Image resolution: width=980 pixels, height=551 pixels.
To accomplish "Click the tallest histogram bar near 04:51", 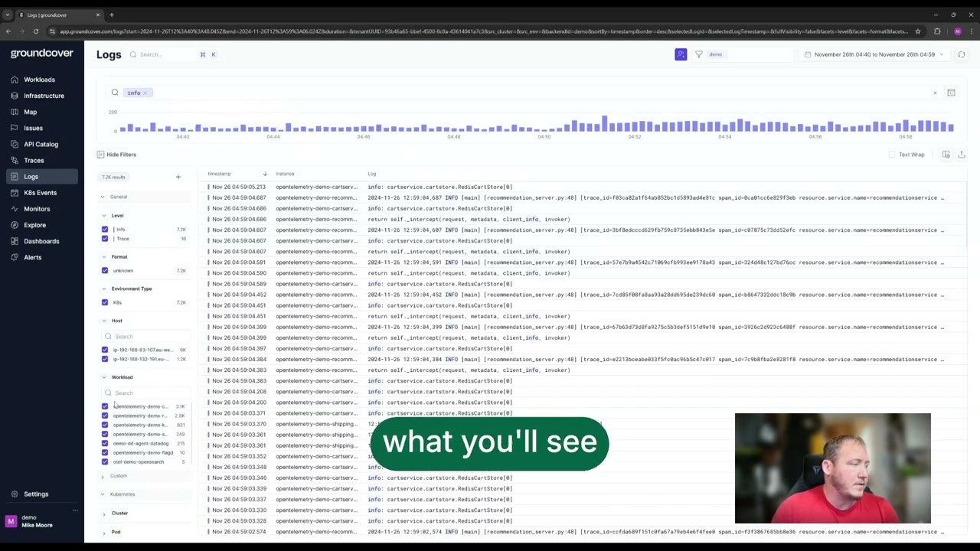I will tap(604, 124).
